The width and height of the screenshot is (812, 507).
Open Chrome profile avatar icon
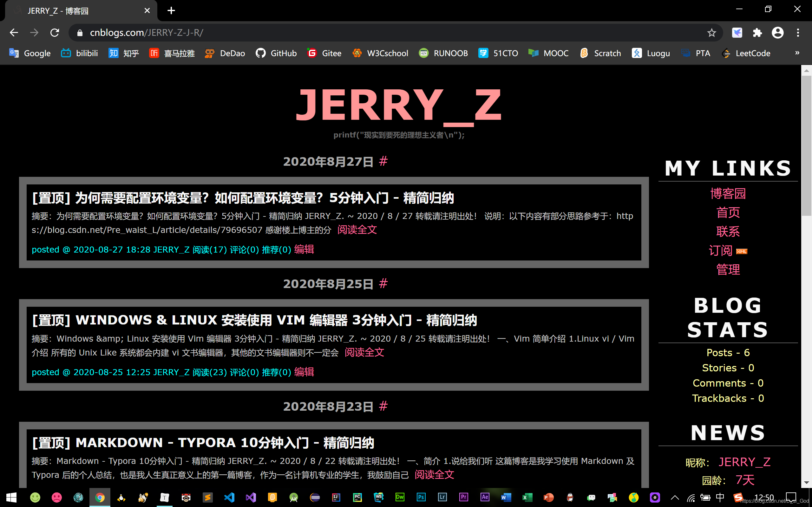click(x=777, y=33)
